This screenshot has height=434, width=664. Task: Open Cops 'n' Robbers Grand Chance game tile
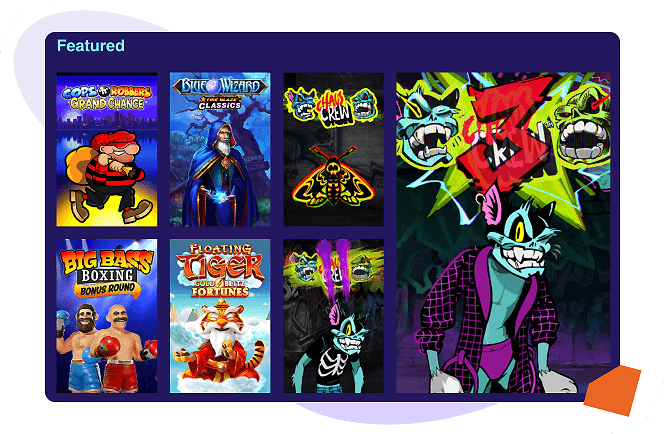(x=107, y=149)
